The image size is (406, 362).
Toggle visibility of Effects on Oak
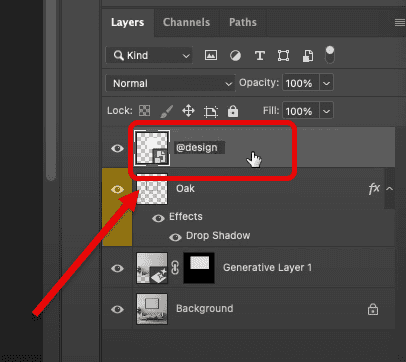158,218
